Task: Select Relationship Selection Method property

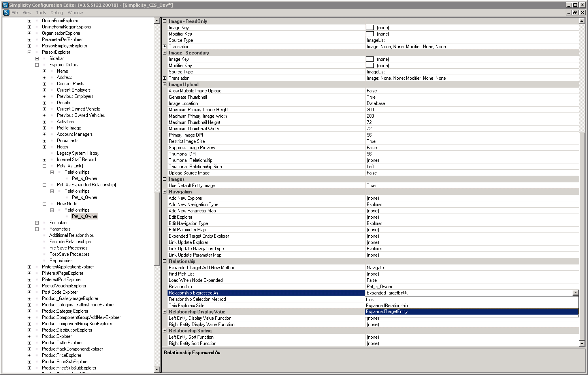Action: pyautogui.click(x=266, y=299)
